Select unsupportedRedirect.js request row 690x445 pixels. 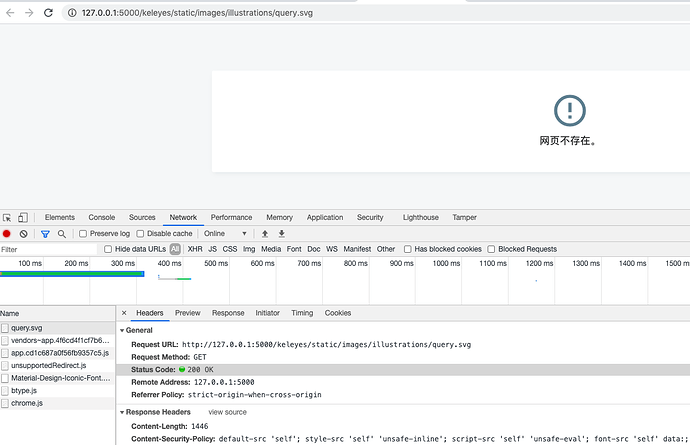(57, 365)
